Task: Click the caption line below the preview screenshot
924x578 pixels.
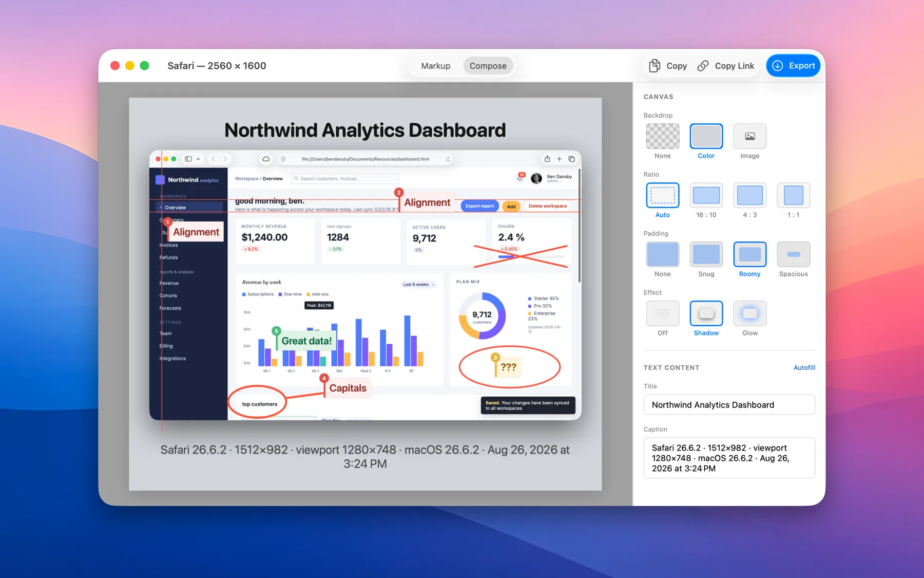Action: [365, 457]
